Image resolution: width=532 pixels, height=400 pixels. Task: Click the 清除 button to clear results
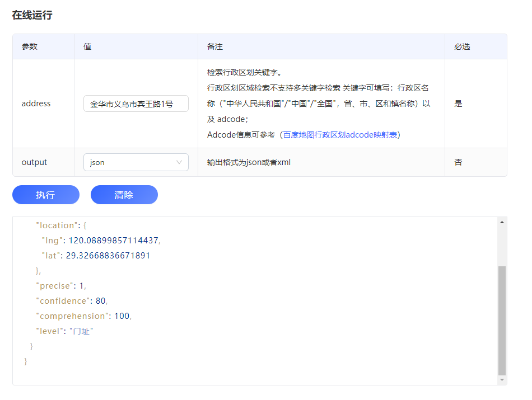pos(124,195)
